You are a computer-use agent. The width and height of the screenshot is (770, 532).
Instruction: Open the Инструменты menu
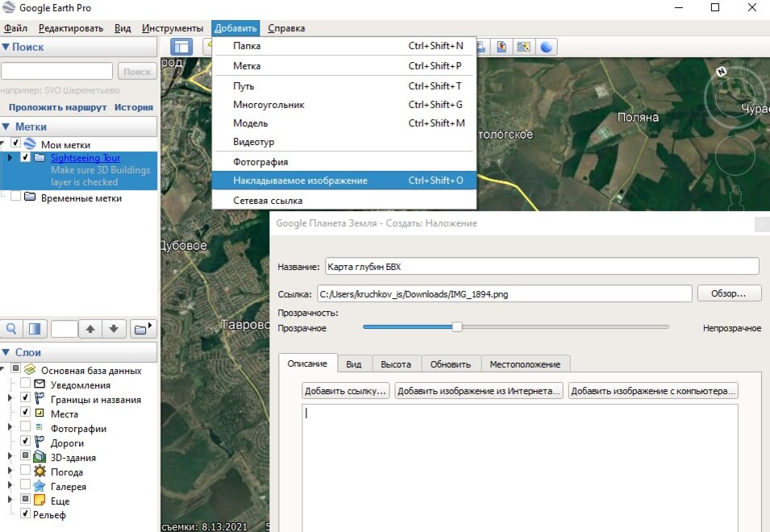[x=173, y=28]
